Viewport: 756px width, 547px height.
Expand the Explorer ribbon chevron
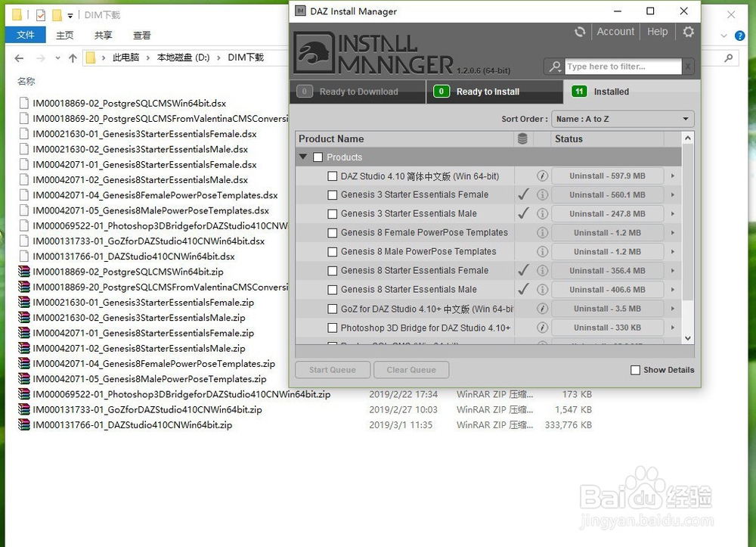(x=723, y=36)
